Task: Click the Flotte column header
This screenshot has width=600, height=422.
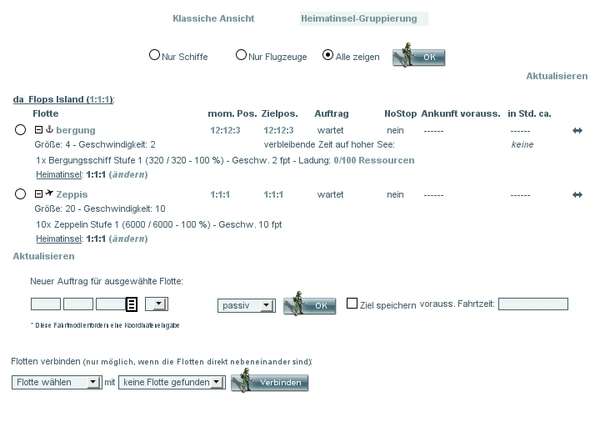Action: (46, 114)
